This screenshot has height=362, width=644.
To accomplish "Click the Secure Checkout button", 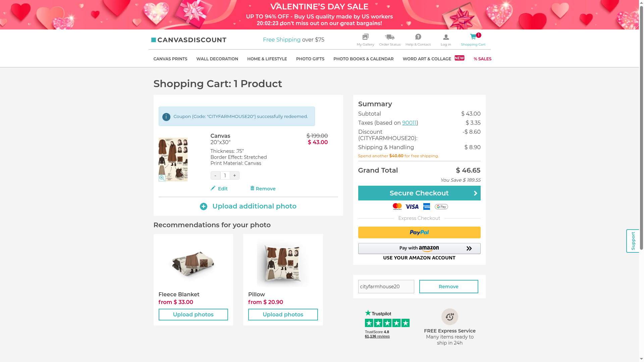I will click(x=419, y=193).
